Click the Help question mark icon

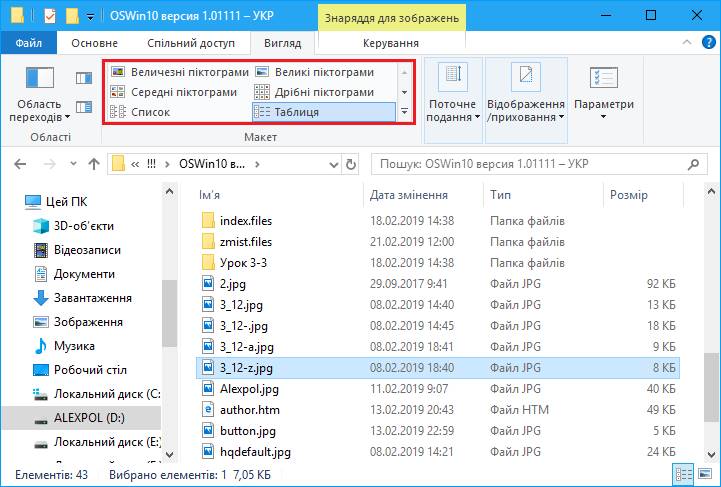709,42
